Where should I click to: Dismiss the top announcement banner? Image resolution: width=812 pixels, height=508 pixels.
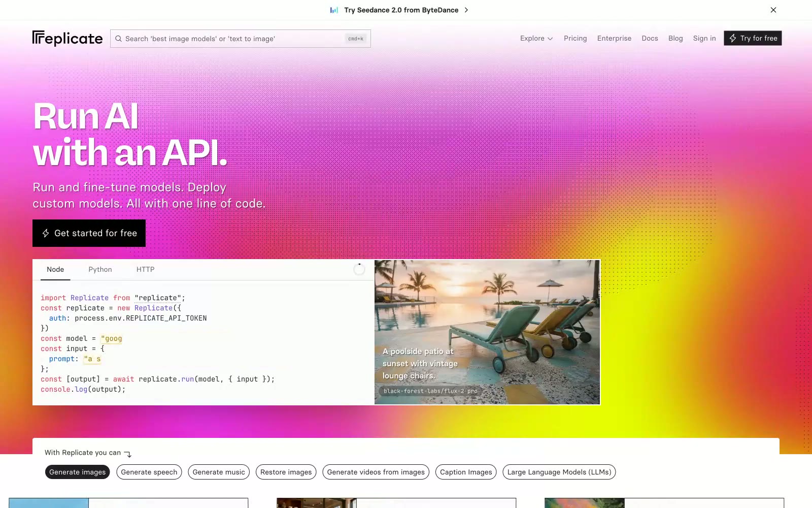(773, 10)
